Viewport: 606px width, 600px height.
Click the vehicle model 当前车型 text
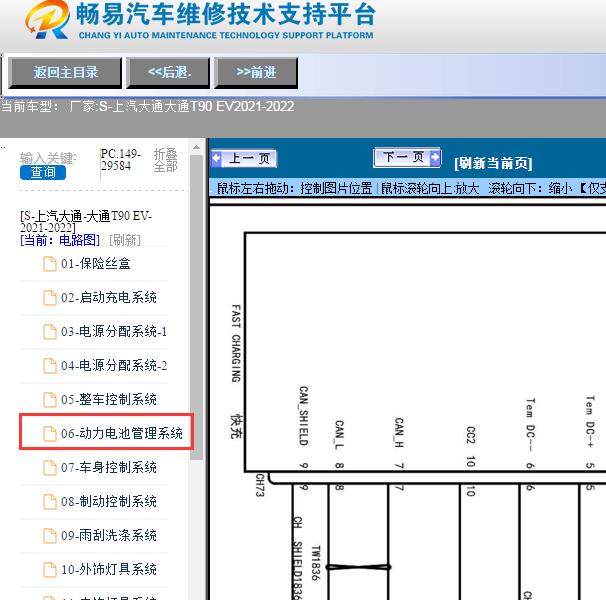click(148, 106)
